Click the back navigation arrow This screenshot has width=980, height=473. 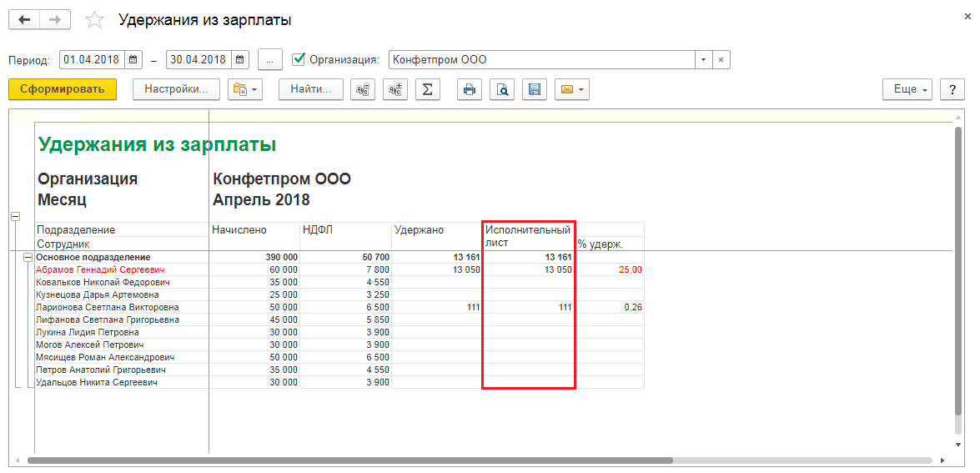coord(24,19)
